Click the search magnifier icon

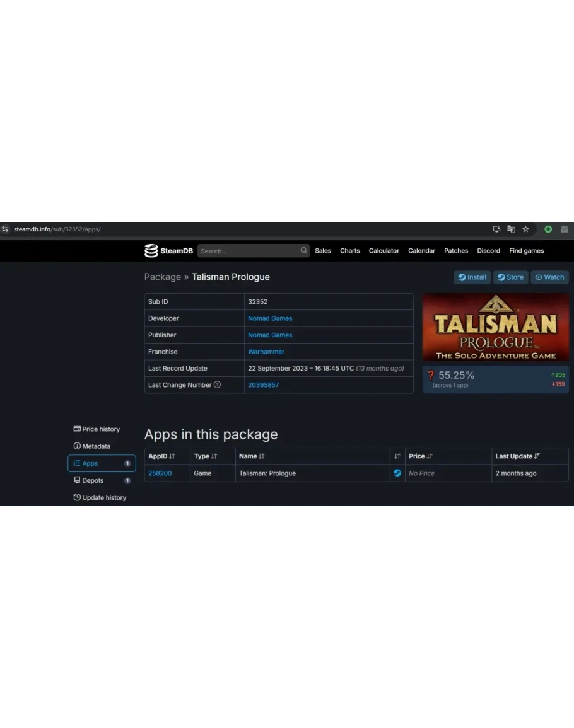(x=303, y=250)
